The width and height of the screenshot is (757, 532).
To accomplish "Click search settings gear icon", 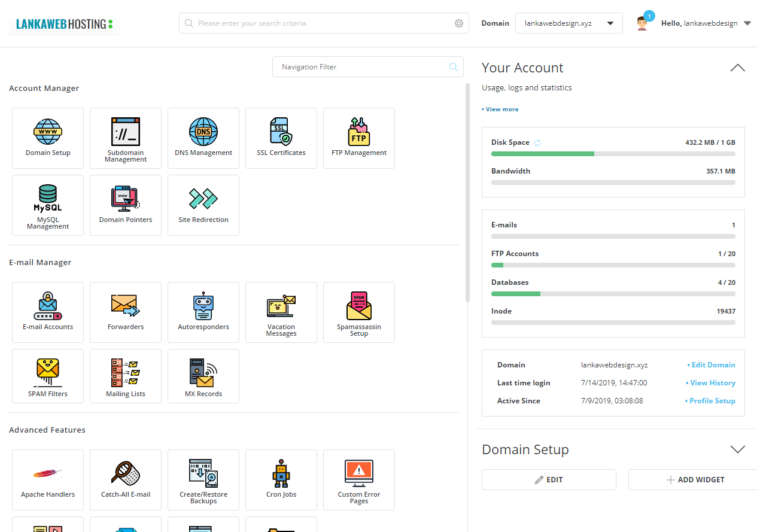I will pos(459,23).
